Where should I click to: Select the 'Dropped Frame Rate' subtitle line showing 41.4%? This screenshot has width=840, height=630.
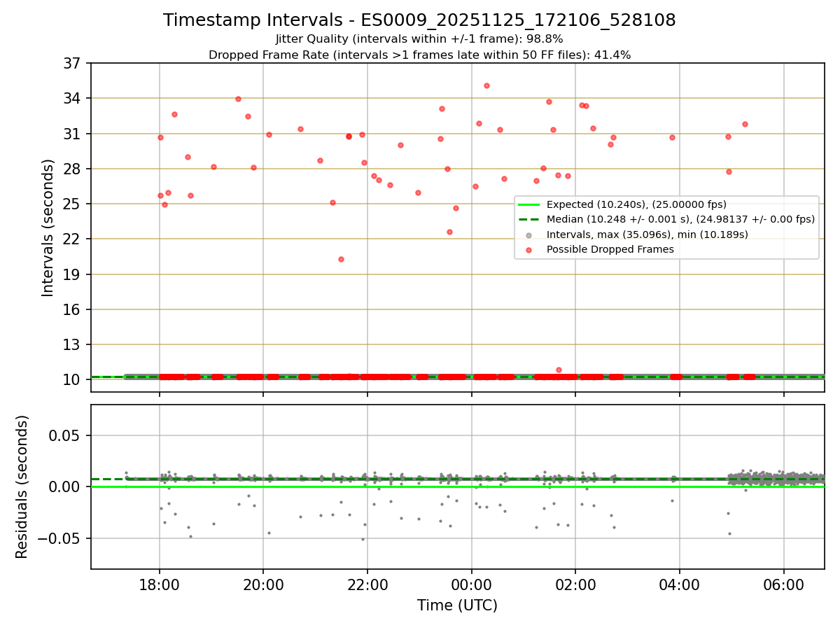[x=419, y=55]
